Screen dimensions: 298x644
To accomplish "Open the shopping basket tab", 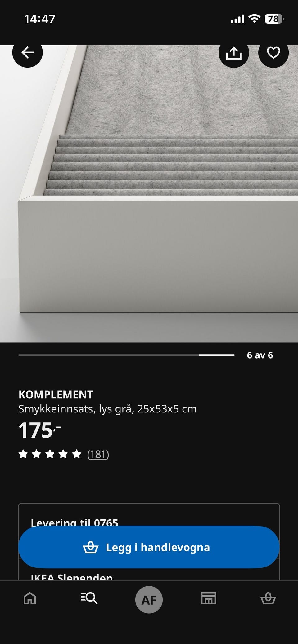I will tap(268, 598).
